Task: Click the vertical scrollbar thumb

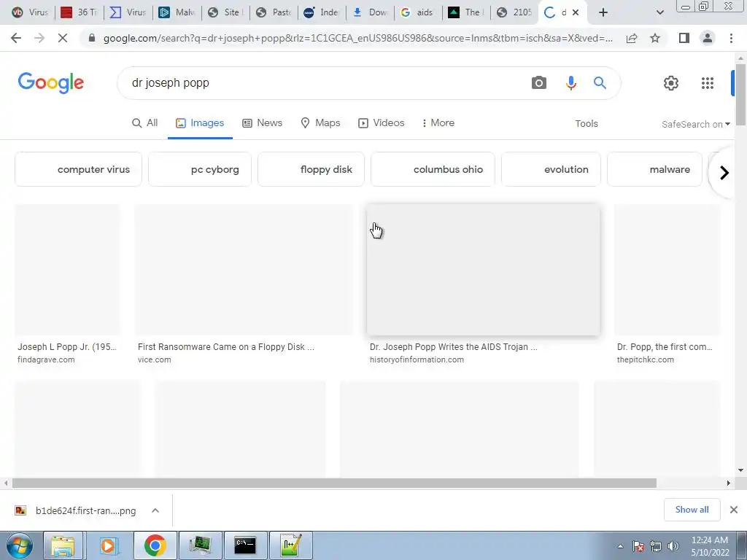Action: (740, 95)
